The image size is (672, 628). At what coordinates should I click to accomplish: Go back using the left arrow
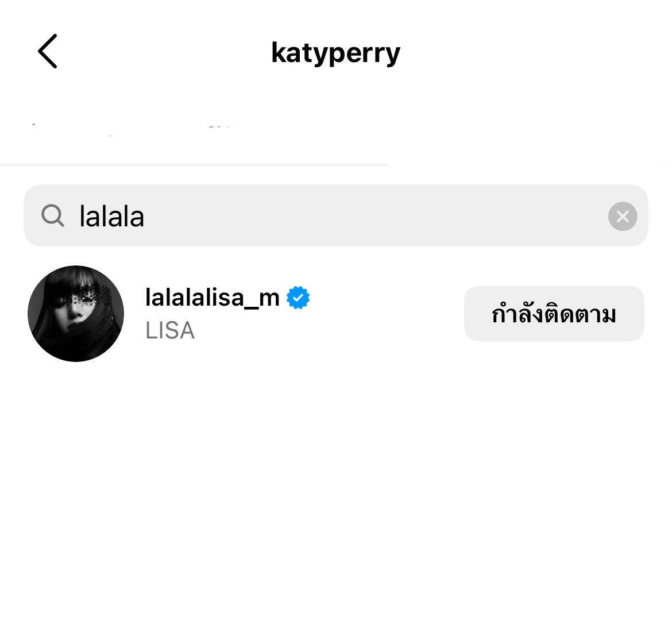[48, 52]
